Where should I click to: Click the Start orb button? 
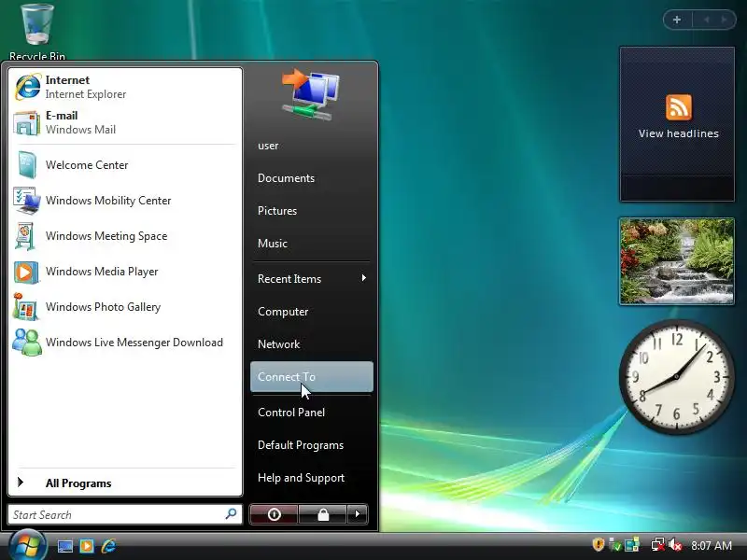tap(27, 546)
